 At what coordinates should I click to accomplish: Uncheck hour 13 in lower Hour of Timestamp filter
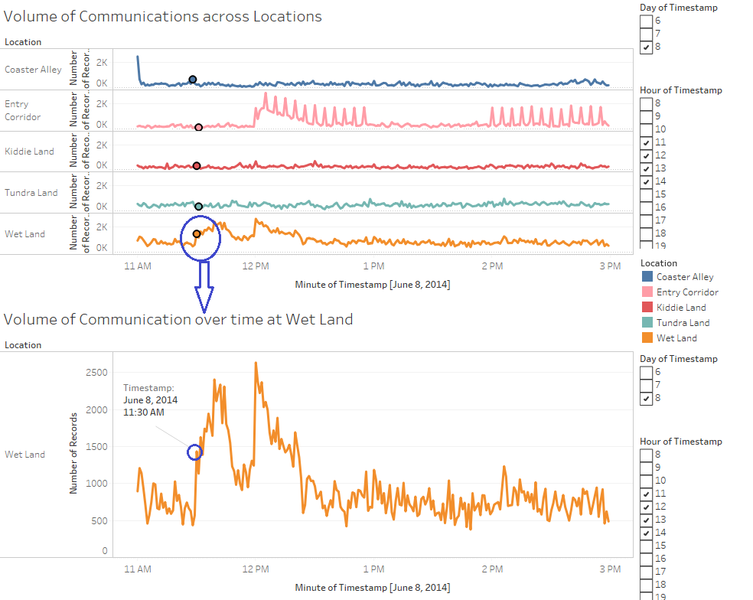tap(646, 519)
